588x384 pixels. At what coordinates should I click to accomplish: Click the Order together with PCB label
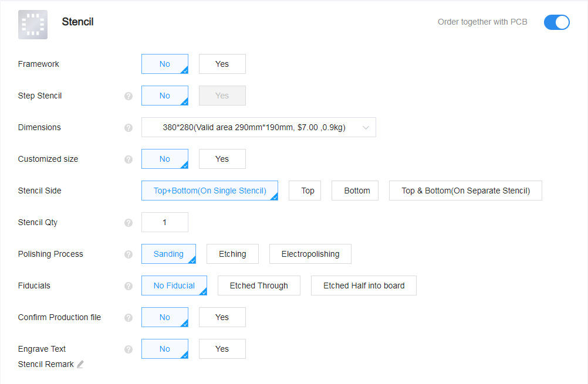[x=482, y=22]
